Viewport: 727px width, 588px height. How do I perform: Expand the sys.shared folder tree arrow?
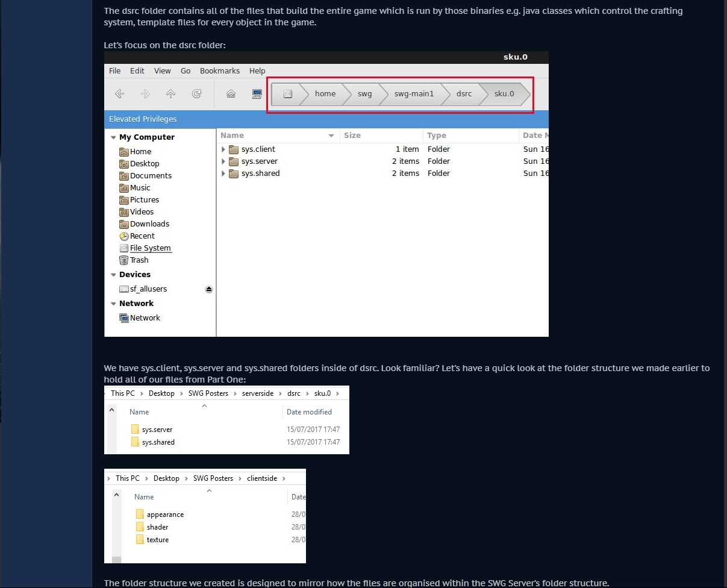pyautogui.click(x=223, y=174)
